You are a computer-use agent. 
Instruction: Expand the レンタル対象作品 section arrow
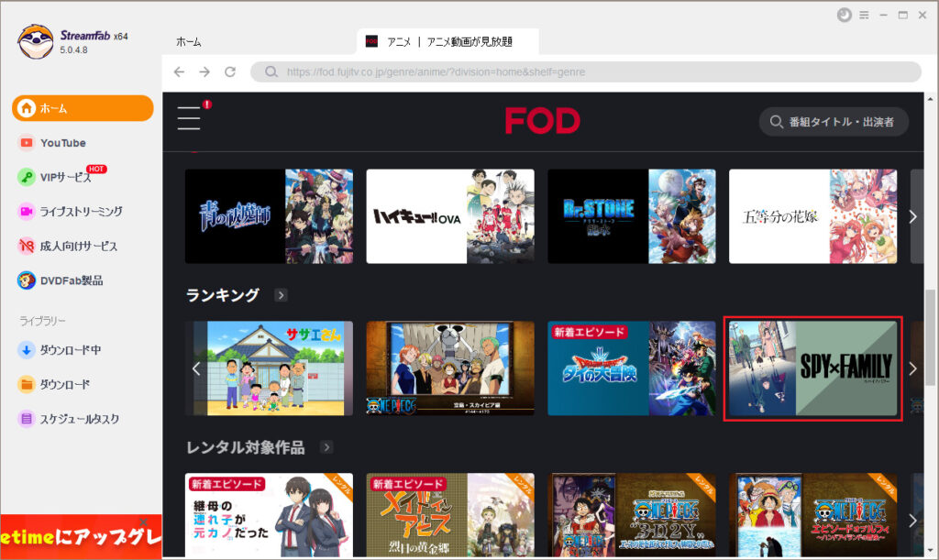(326, 447)
